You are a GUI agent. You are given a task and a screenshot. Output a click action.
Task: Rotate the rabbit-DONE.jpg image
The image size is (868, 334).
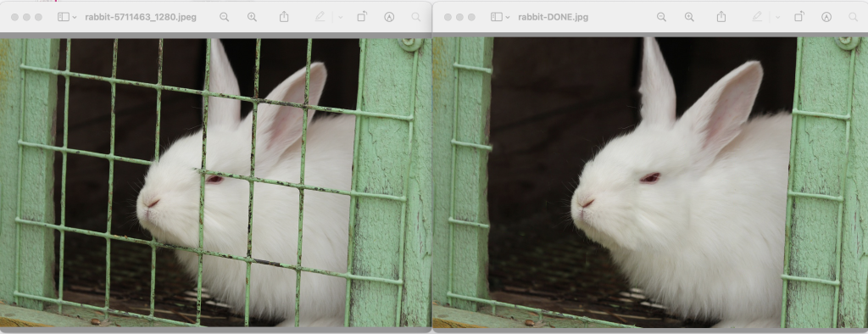(x=798, y=17)
